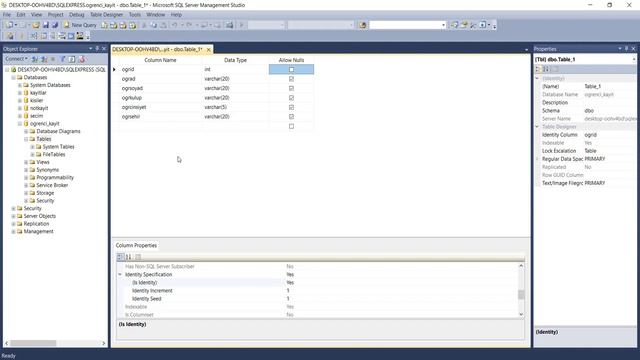Click the Lock Escalation property in Properties

coord(586,151)
